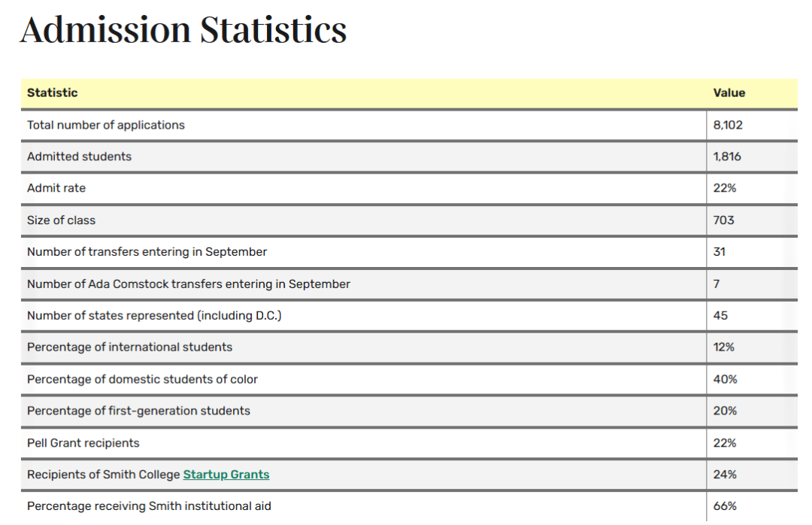Click the Statistic column header
Image resolution: width=812 pixels, height=525 pixels.
(x=53, y=93)
